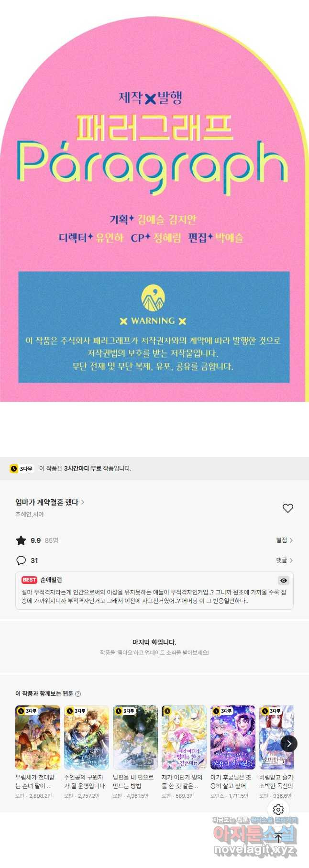Expand the 별점 rating section
309x868 pixels.
(x=284, y=540)
